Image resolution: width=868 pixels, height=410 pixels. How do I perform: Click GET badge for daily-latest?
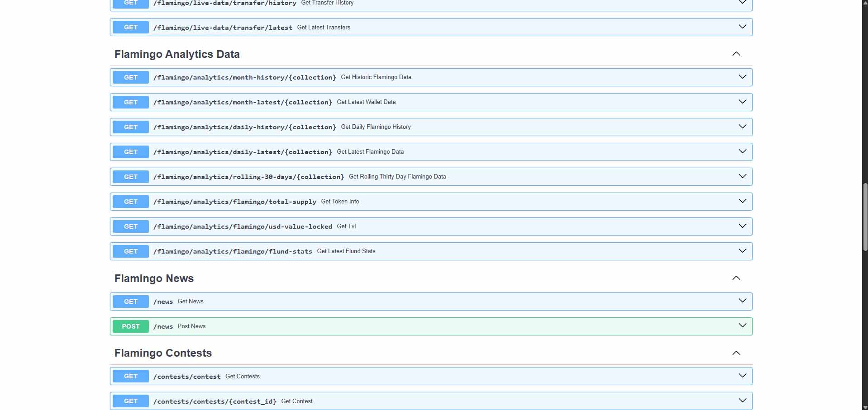131,152
